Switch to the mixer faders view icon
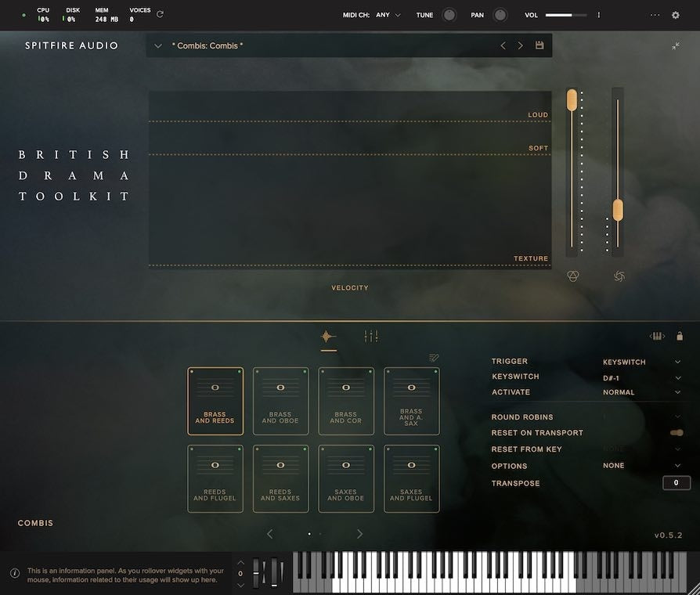Image resolution: width=700 pixels, height=595 pixels. pyautogui.click(x=371, y=336)
